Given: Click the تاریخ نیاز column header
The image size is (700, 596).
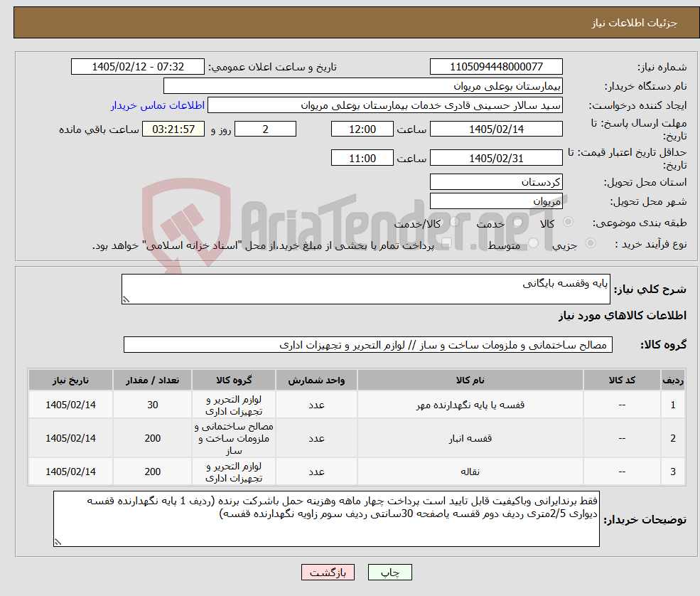Looking at the screenshot, I should [70, 381].
